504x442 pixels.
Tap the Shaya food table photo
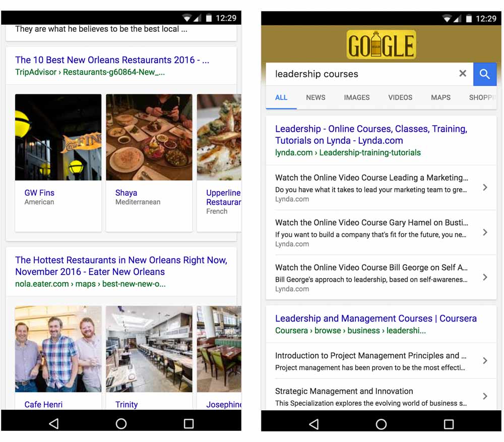149,137
